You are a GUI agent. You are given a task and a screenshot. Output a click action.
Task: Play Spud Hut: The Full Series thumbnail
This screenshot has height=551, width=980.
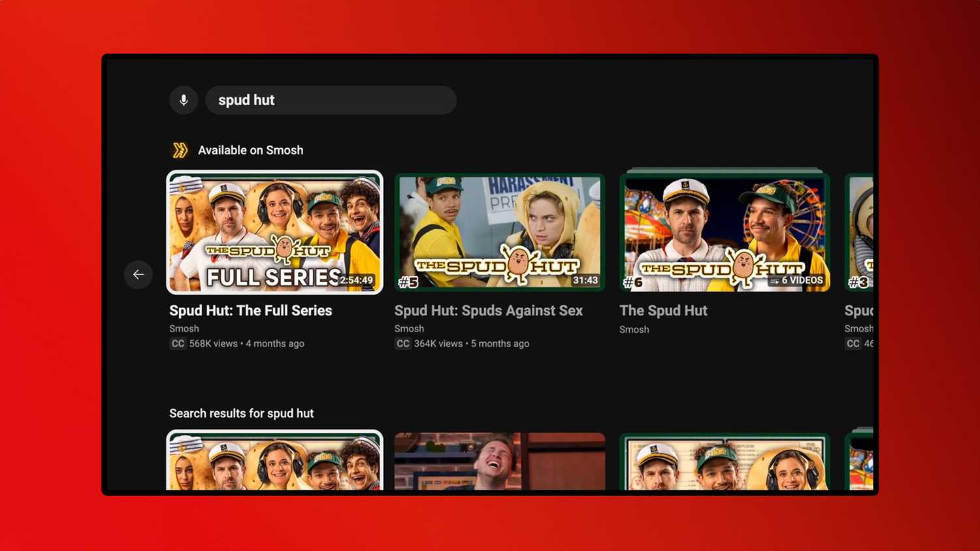[274, 232]
